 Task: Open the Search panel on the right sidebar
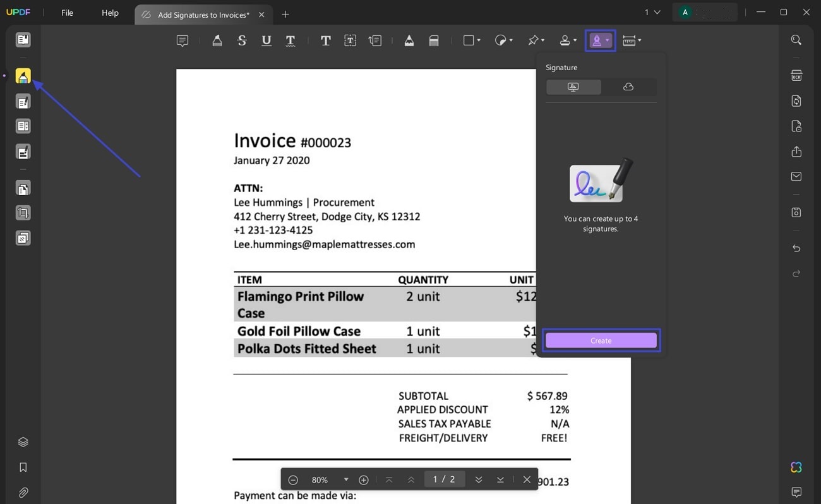click(796, 39)
